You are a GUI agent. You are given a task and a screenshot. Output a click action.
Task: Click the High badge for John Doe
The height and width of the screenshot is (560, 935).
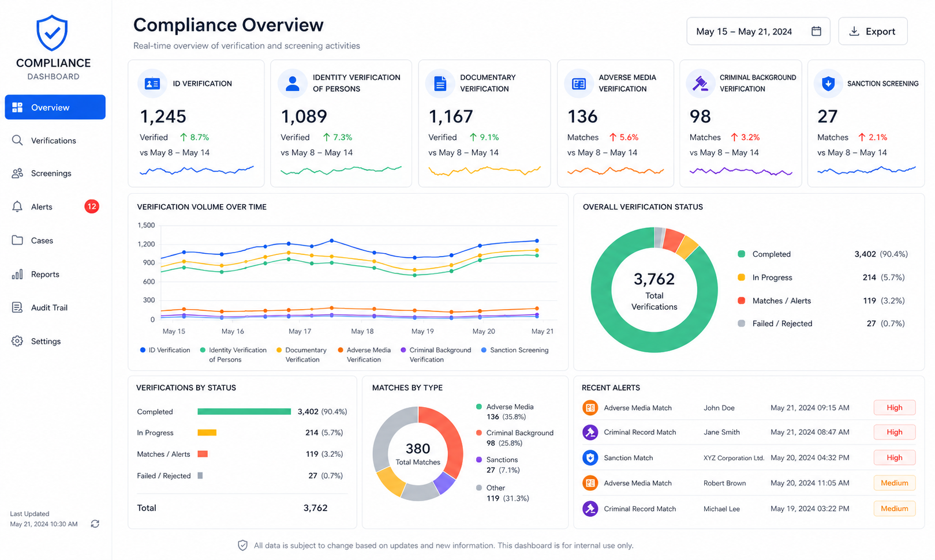click(894, 408)
